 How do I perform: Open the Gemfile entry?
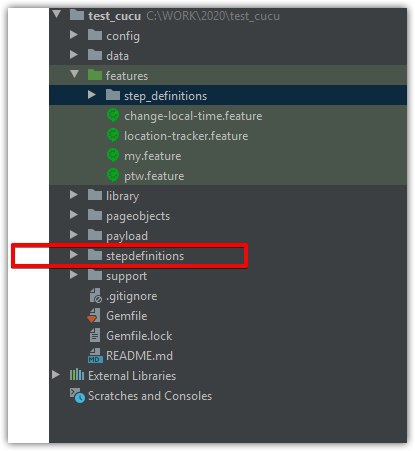coord(127,316)
